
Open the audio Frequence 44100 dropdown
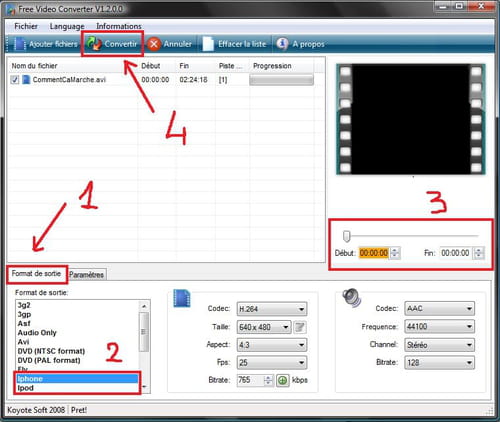[x=439, y=327]
